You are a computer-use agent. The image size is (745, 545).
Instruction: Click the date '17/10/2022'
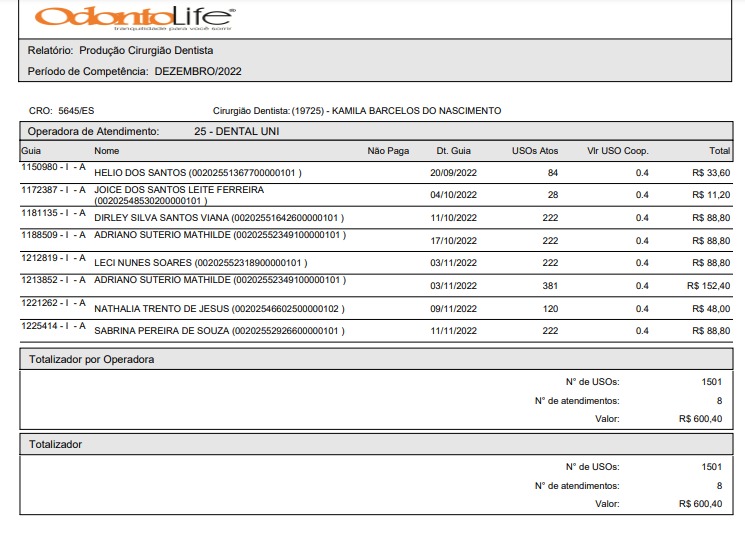coord(453,241)
